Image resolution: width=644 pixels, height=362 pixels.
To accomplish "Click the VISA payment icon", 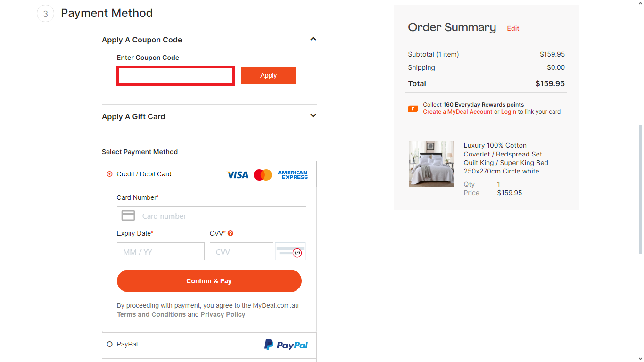I will (x=237, y=174).
